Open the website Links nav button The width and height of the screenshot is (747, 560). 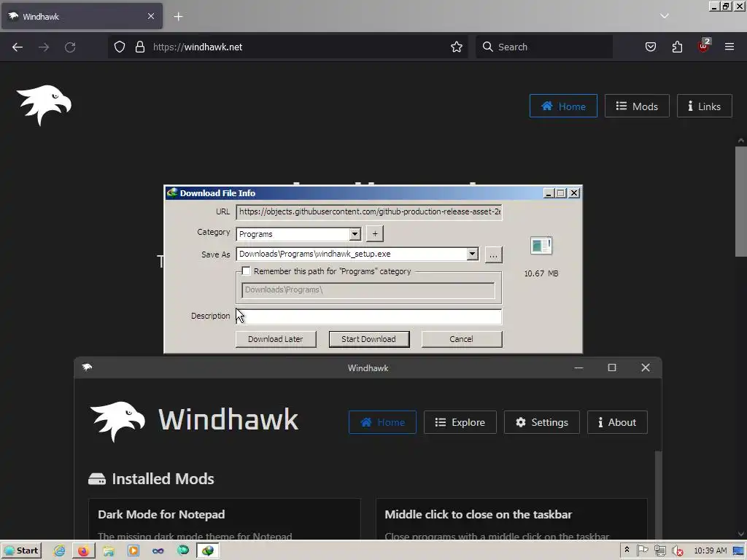704,106
